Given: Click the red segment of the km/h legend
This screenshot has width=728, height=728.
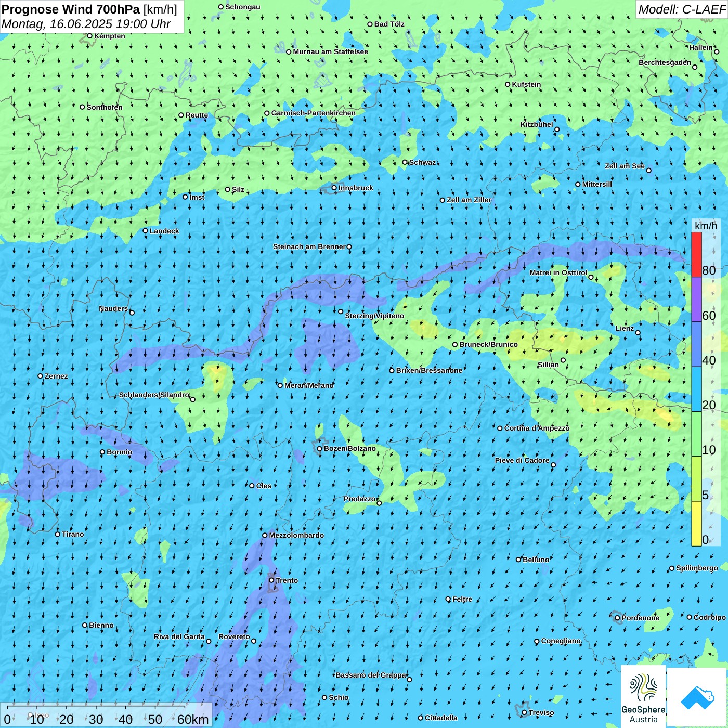Looking at the screenshot, I should [696, 254].
